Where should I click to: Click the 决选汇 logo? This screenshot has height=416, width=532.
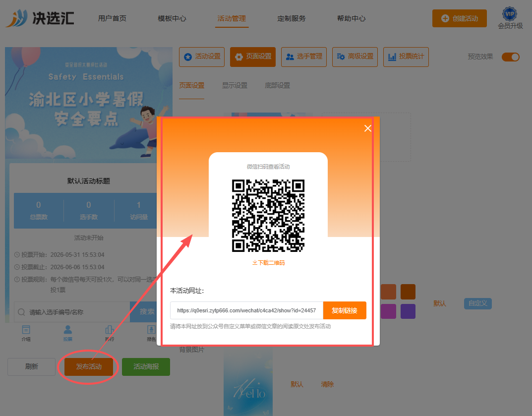(40, 18)
